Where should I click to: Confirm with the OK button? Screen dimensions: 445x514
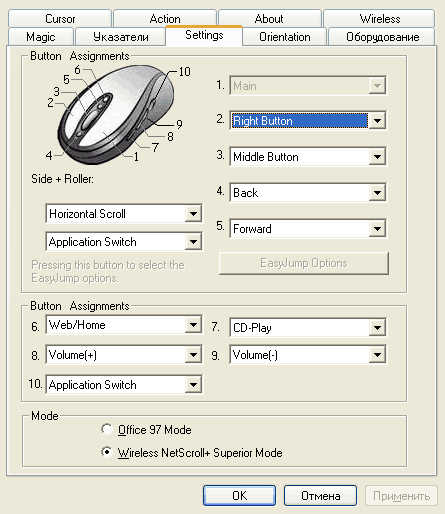point(239,496)
